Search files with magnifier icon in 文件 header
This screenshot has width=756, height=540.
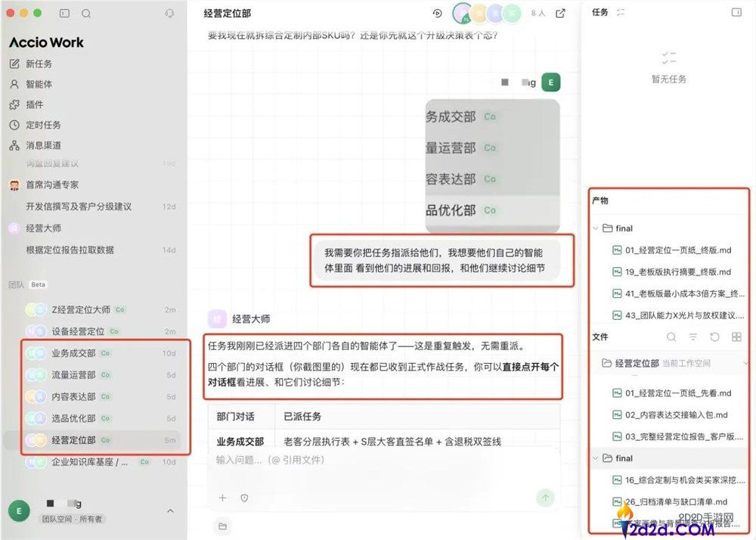(x=671, y=337)
